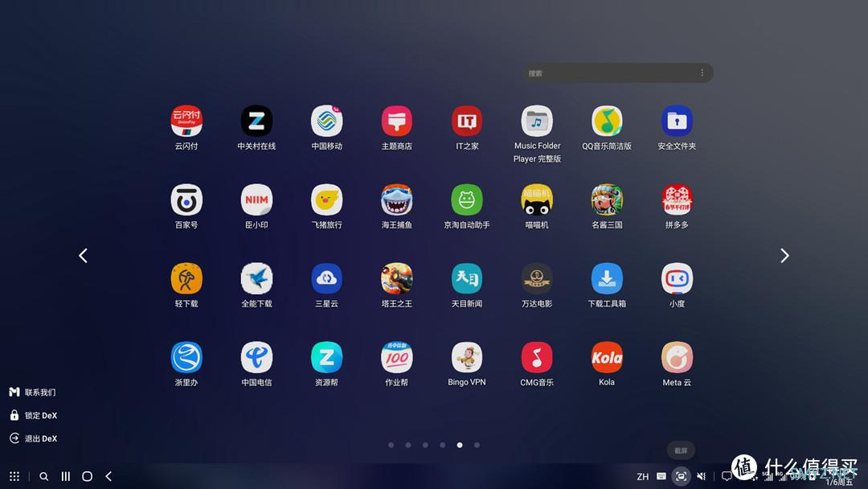Click the 搜索 app search field
868x489 pixels.
tap(617, 73)
